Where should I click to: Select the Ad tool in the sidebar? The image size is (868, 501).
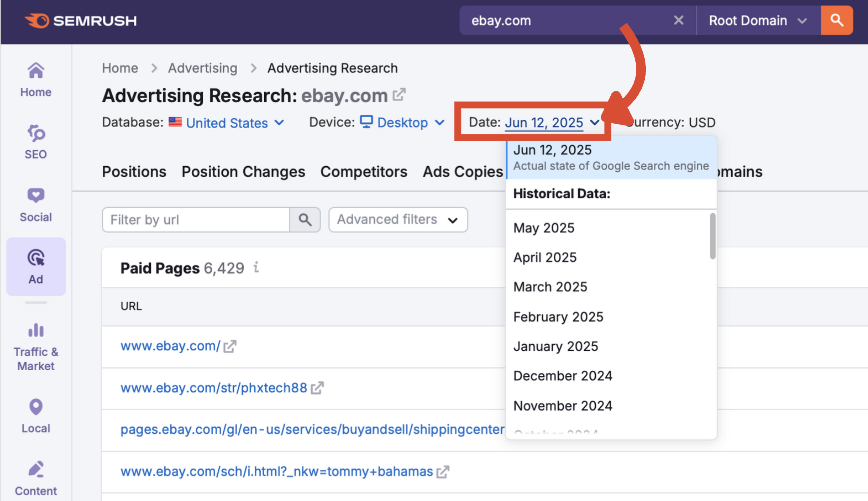(x=35, y=266)
